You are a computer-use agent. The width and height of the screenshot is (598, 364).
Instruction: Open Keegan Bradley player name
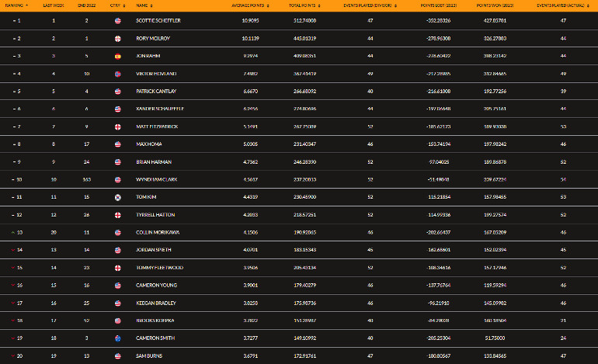[x=156, y=303]
